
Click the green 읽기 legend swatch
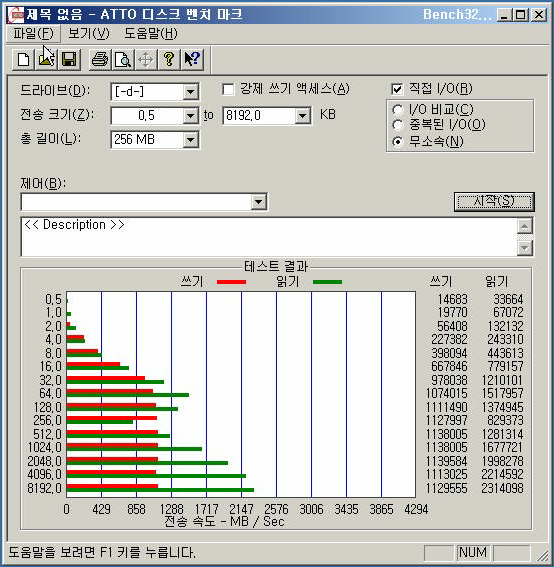[327, 282]
